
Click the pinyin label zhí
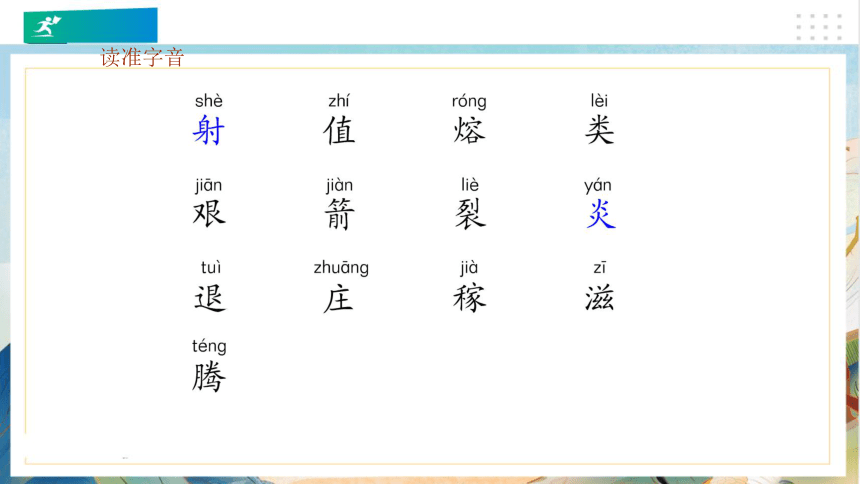[x=339, y=101]
